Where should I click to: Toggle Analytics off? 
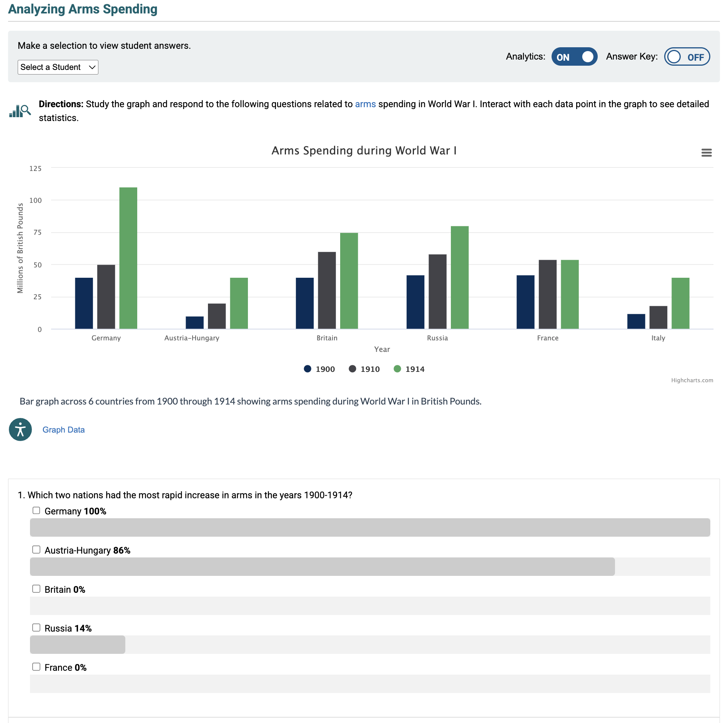[574, 56]
